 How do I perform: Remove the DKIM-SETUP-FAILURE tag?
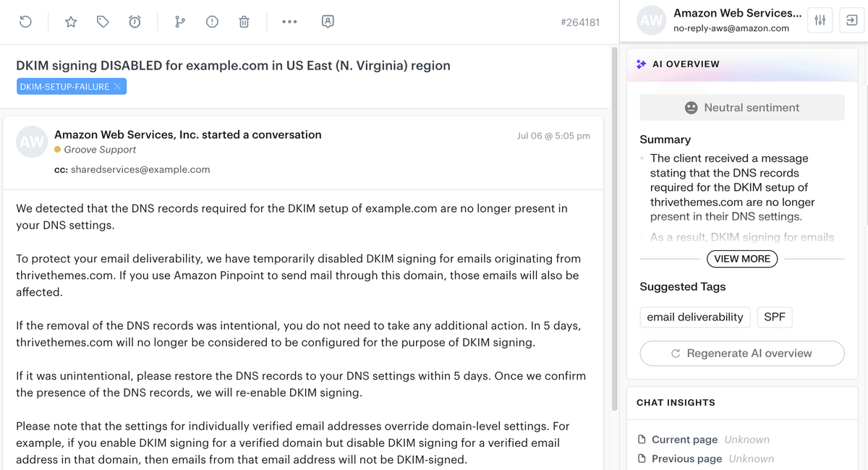[x=119, y=87]
